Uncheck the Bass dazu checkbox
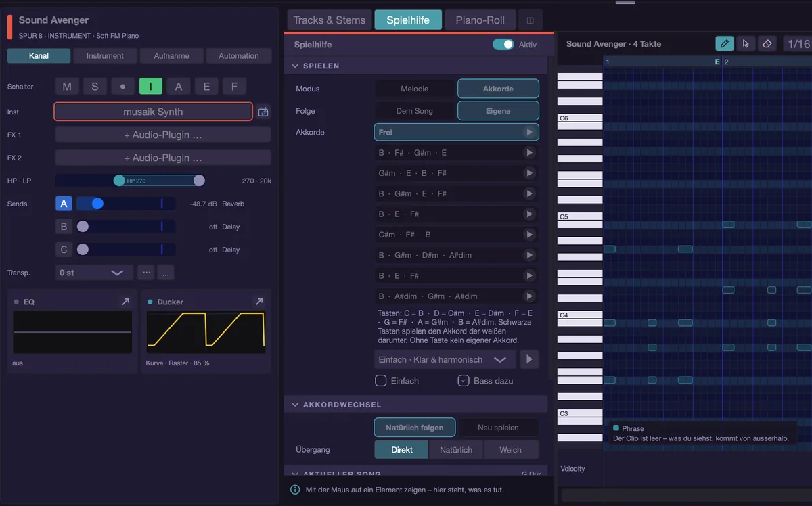Viewport: 812px width, 506px height. (x=464, y=381)
